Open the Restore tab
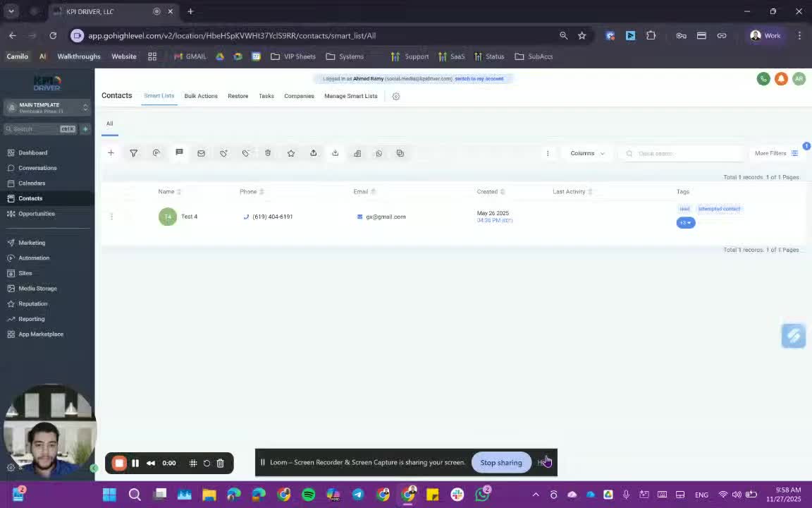This screenshot has width=812, height=508. (238, 96)
